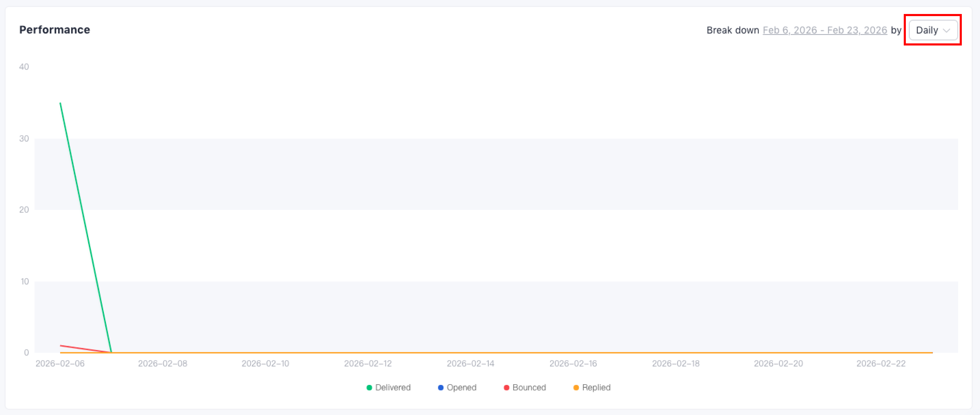Click the orange Replied legend dot
Screen dimensions: 980x415
coord(576,388)
